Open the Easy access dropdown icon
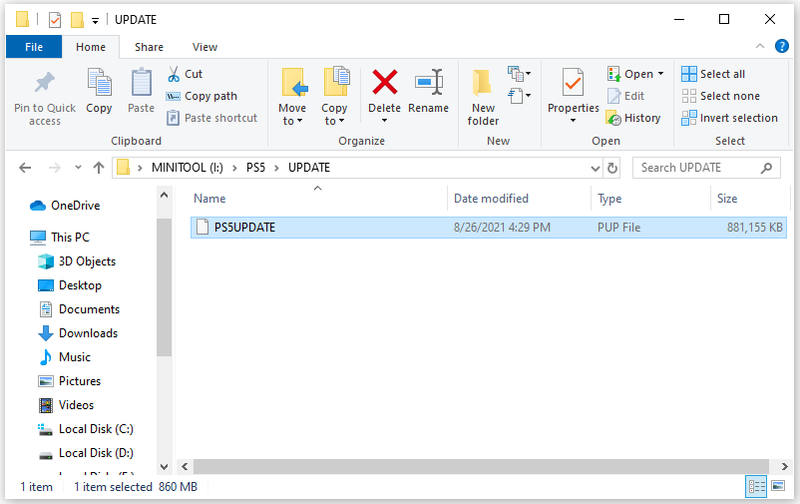This screenshot has height=504, width=800. point(519,95)
